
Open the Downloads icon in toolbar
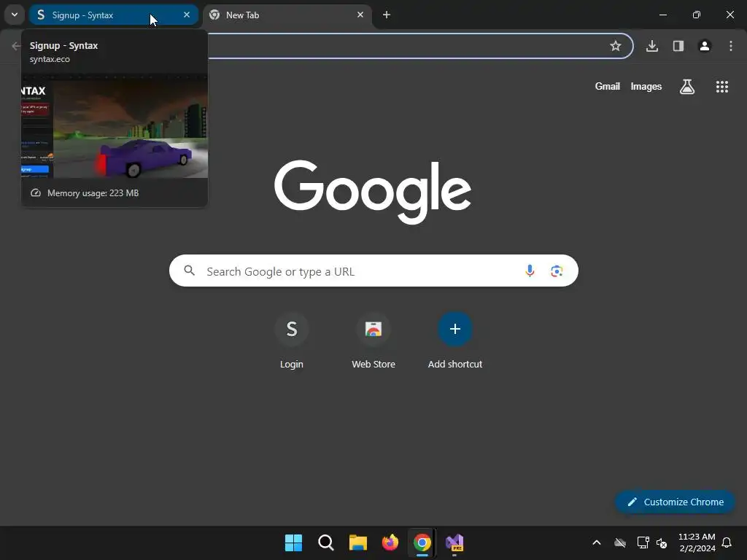tap(652, 46)
